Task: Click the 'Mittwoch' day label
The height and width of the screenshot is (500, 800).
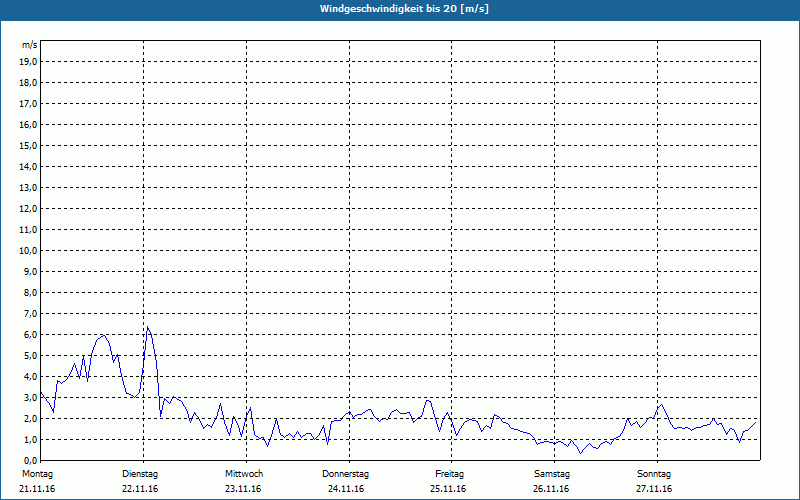Action: click(244, 474)
